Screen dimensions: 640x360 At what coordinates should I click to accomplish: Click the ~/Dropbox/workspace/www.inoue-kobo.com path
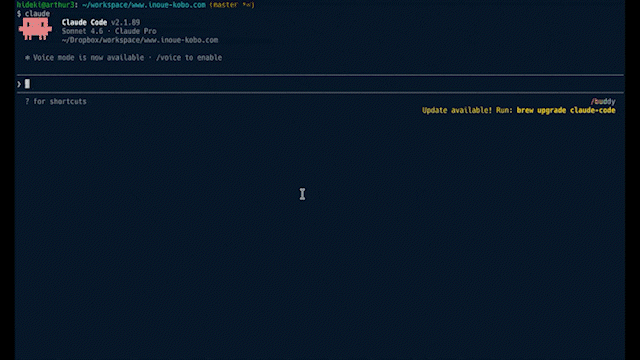140,40
